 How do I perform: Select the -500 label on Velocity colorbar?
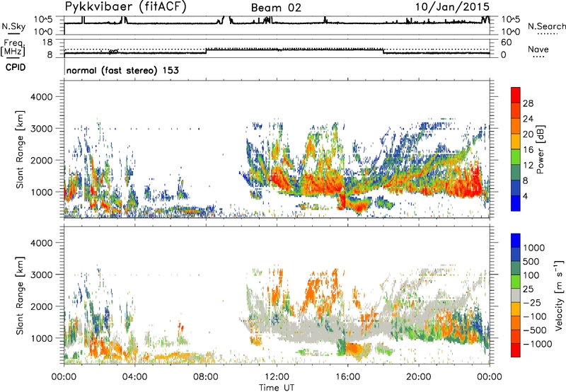pyautogui.click(x=534, y=330)
